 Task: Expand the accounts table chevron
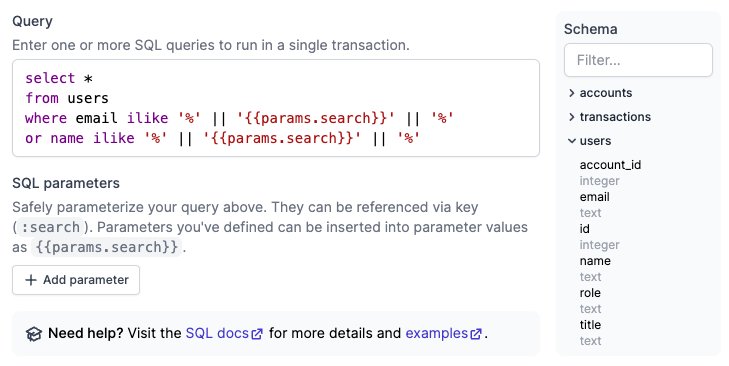tap(572, 93)
